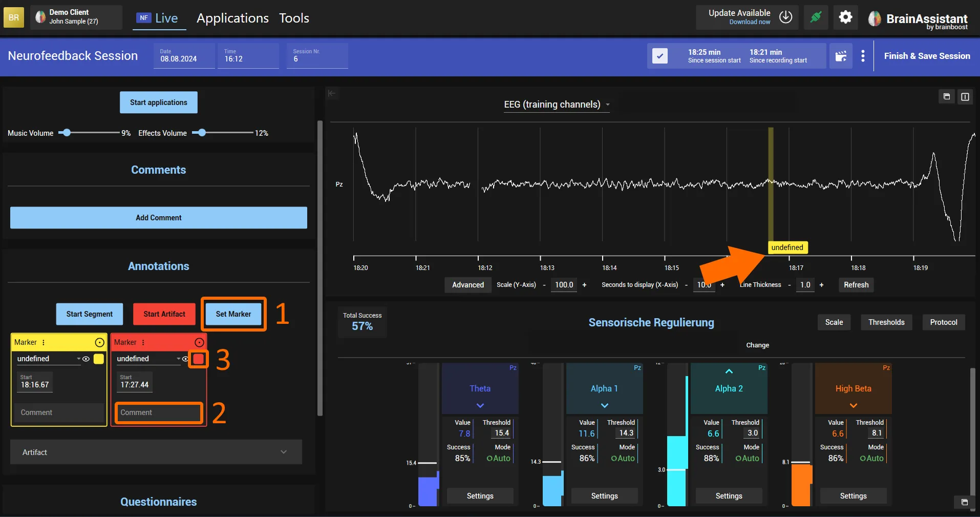Click the Start Artifact button
The image size is (980, 517).
164,314
